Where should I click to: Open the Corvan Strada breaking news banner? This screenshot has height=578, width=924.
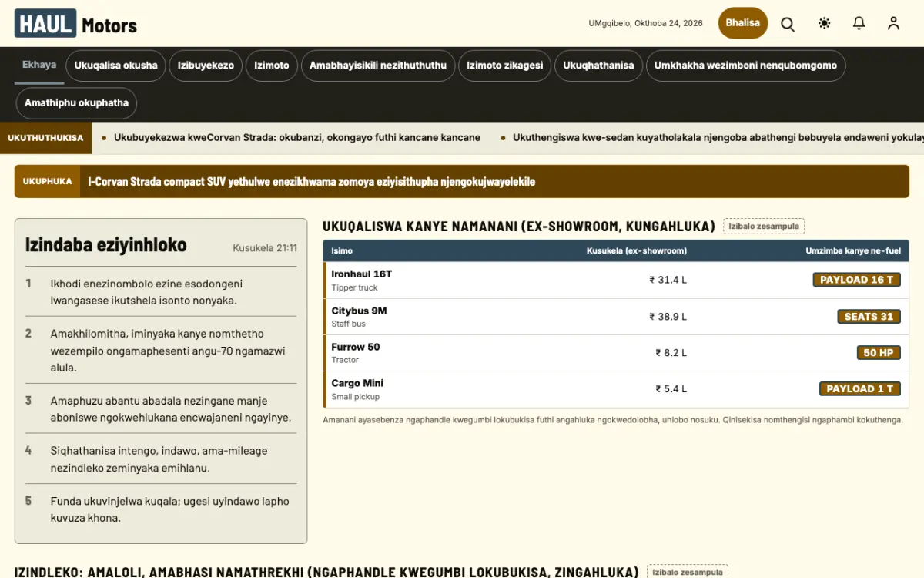click(x=462, y=182)
